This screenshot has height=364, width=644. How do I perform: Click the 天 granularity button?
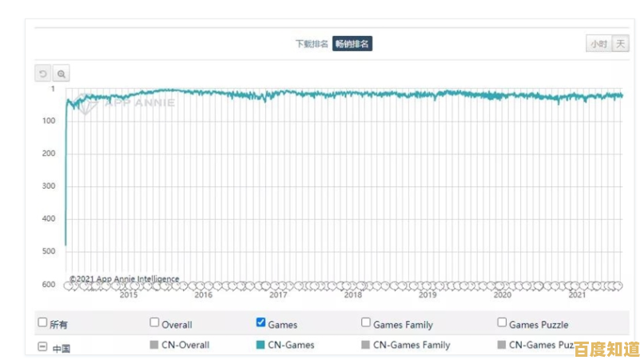click(x=620, y=44)
